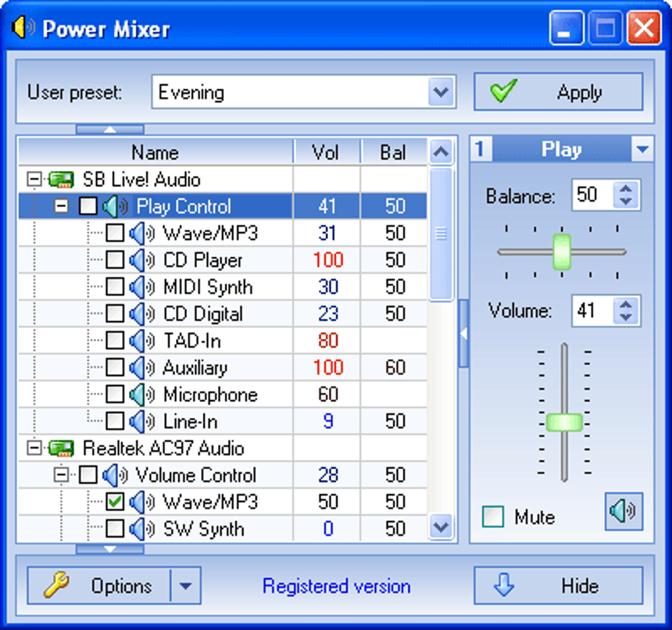
Task: Click the Play Control speaker icon
Action: (x=115, y=206)
